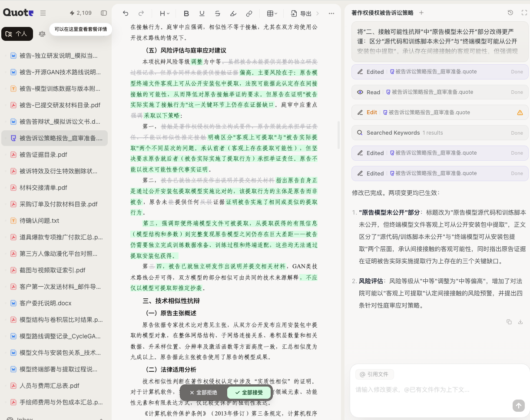Open 待确认问题.txt
Screen dimensions: 530x420
[x=55, y=221]
